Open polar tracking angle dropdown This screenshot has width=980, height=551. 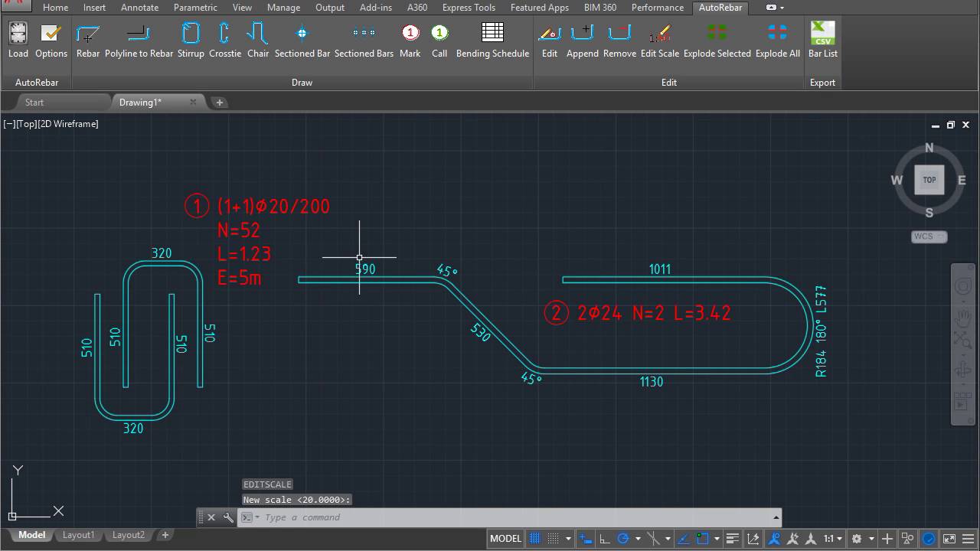(x=636, y=539)
